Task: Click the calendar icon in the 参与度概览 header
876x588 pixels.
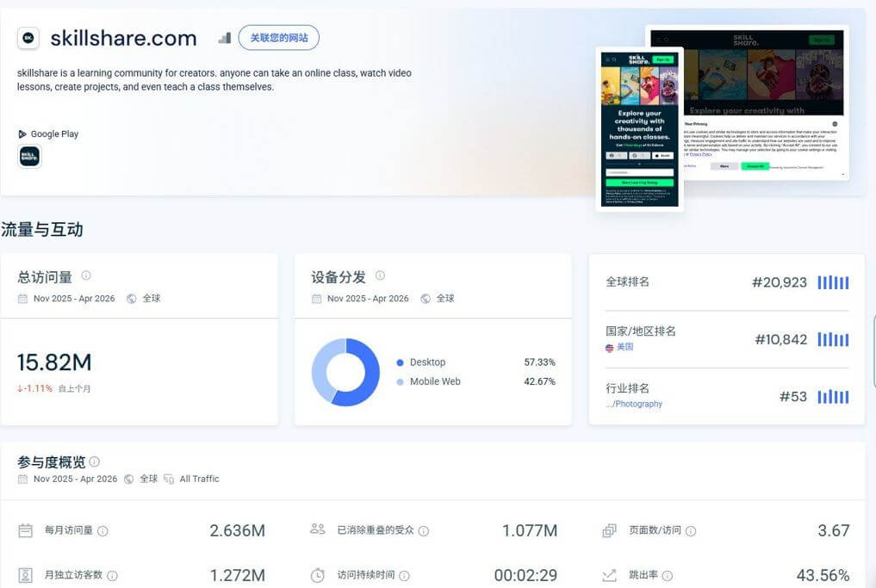Action: [x=22, y=480]
